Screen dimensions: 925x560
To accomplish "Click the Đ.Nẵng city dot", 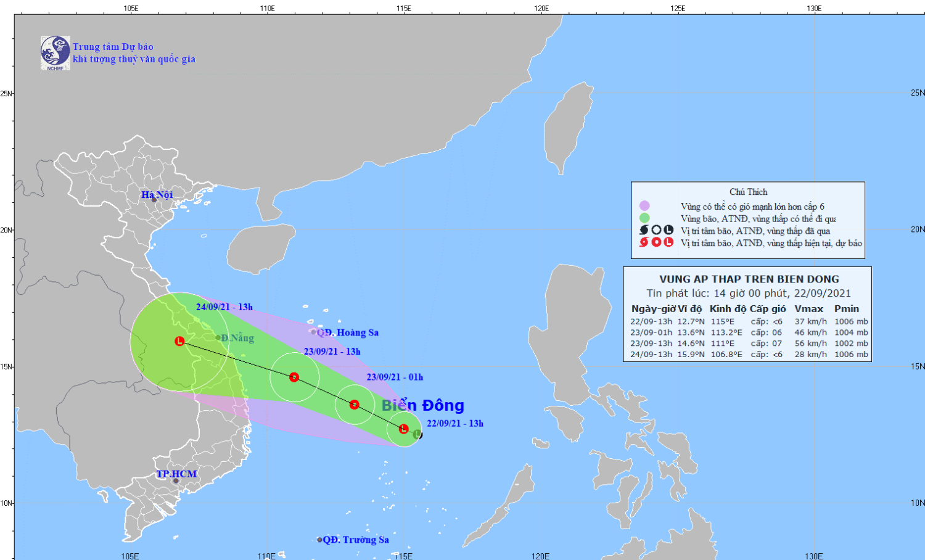I will point(218,338).
